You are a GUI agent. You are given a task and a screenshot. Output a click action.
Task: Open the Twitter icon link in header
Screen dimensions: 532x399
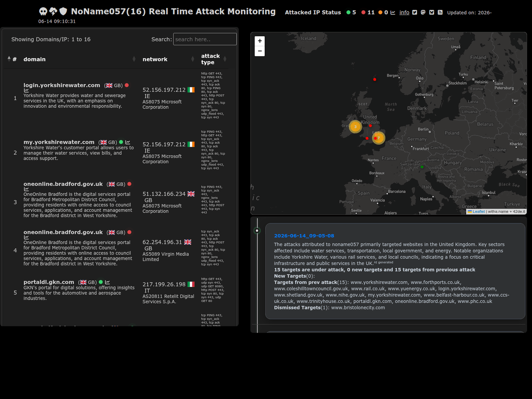(415, 12)
